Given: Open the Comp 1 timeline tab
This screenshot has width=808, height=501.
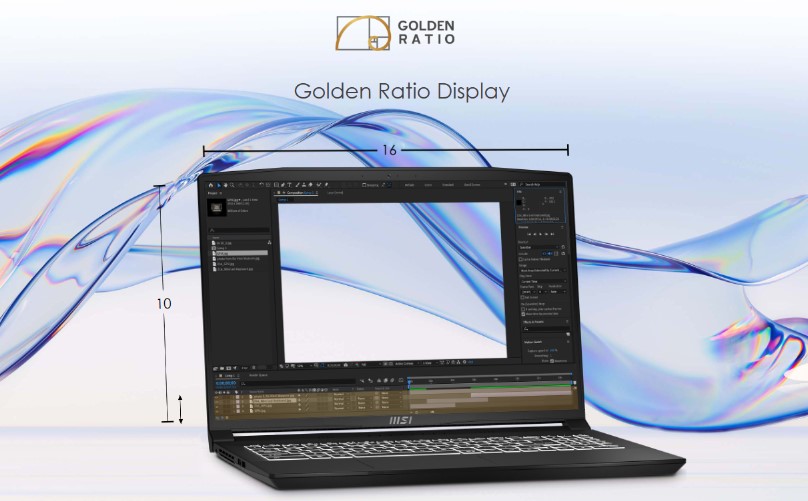Looking at the screenshot, I should (229, 375).
